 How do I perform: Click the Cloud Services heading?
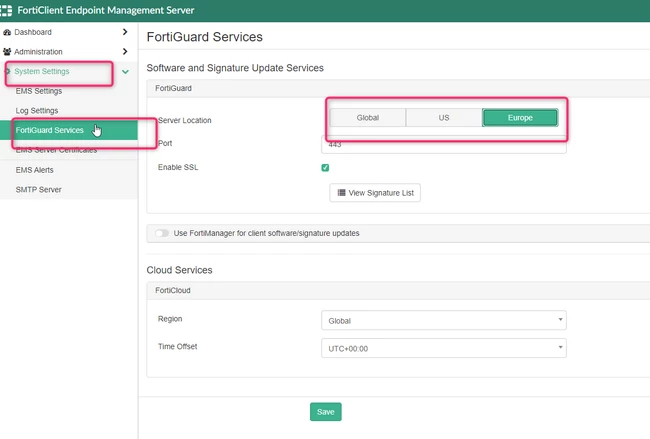tap(179, 270)
